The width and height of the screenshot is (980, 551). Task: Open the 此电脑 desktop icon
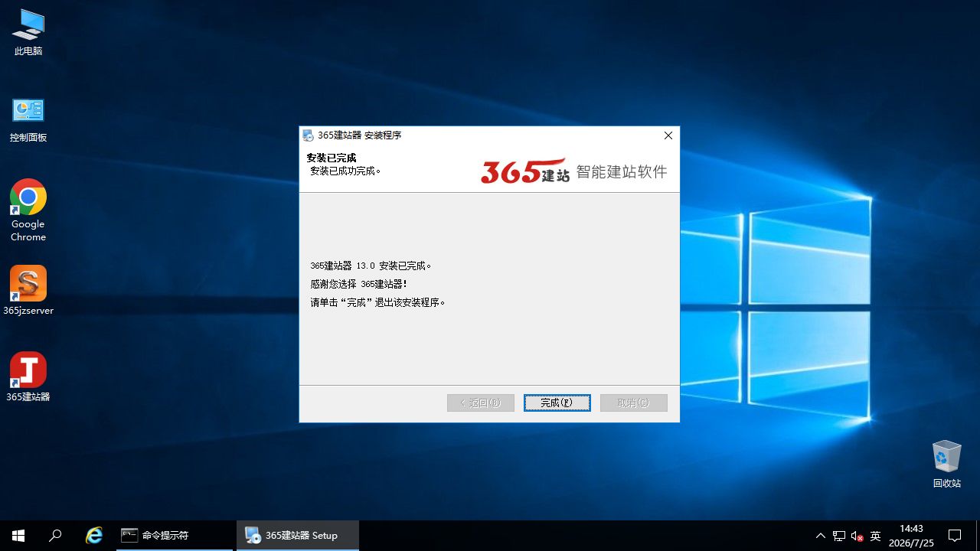coord(28,32)
